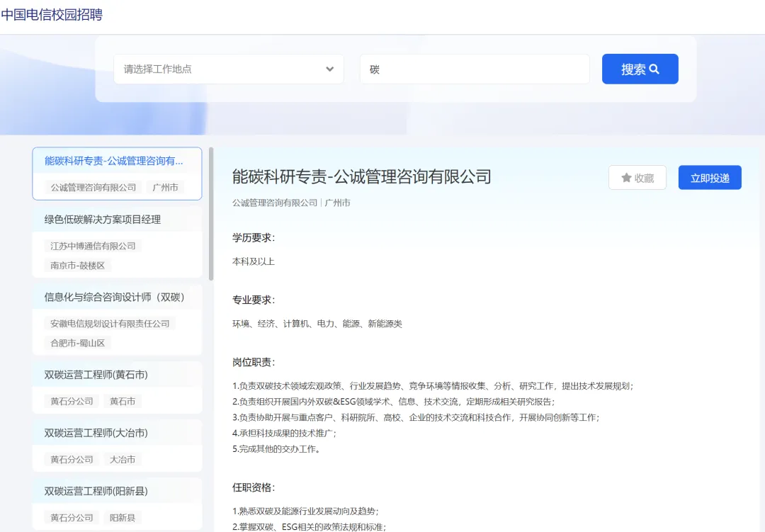The height and width of the screenshot is (532, 765).
Task: Click qualification line 1.熟悉双碳及能源行业发展动向及趋势
Action: pos(305,511)
